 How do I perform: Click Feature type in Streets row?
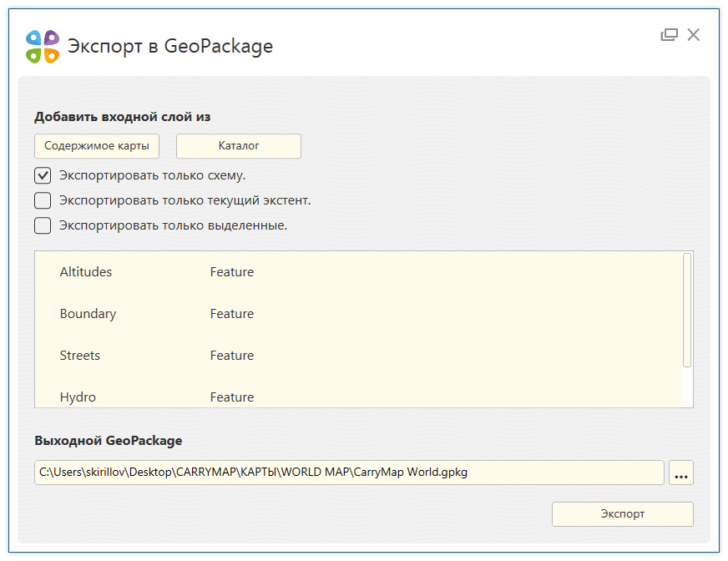pos(232,356)
